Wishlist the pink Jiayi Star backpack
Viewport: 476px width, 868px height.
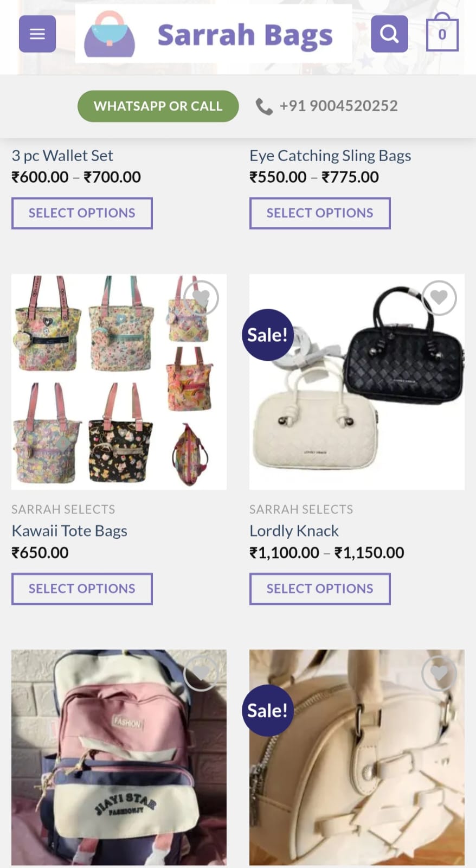[201, 673]
